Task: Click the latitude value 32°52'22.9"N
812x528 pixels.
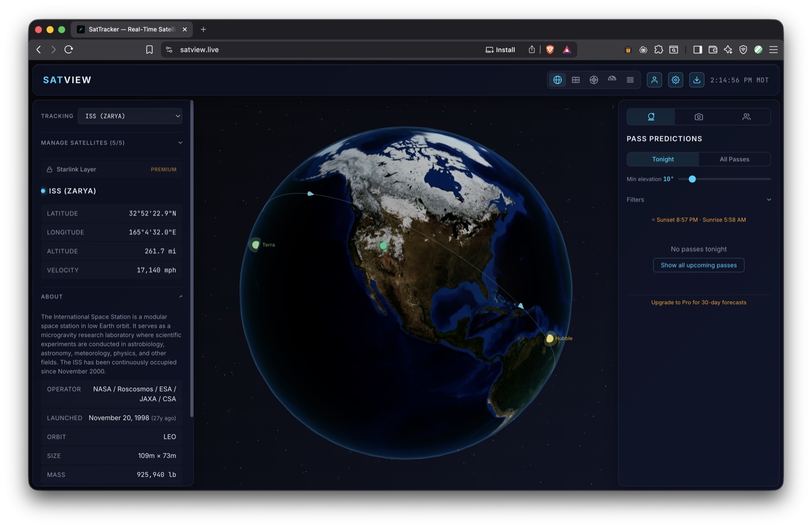Action: click(152, 214)
